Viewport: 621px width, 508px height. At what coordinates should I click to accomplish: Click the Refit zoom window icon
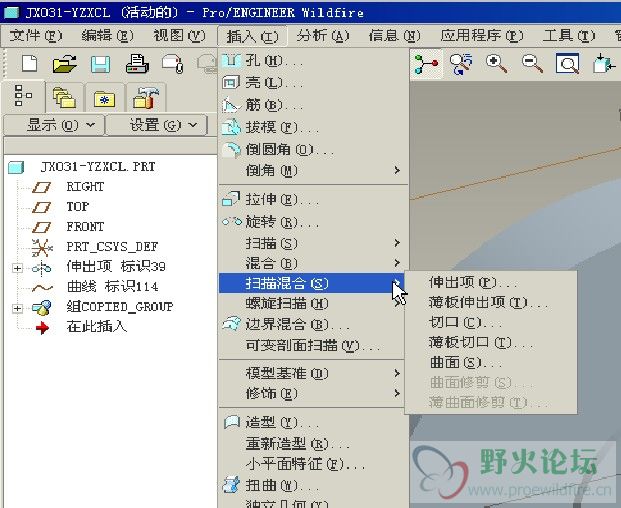(568, 64)
